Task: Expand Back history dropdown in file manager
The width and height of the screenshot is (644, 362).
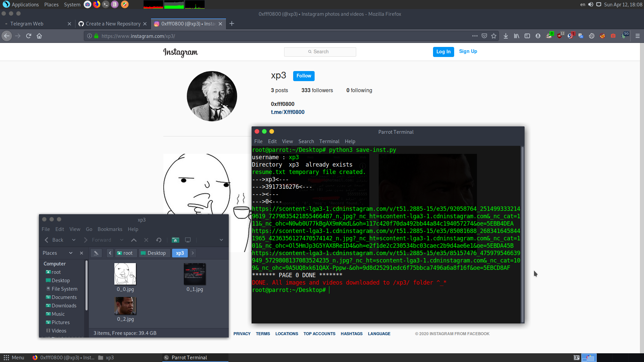Action: pos(73,240)
